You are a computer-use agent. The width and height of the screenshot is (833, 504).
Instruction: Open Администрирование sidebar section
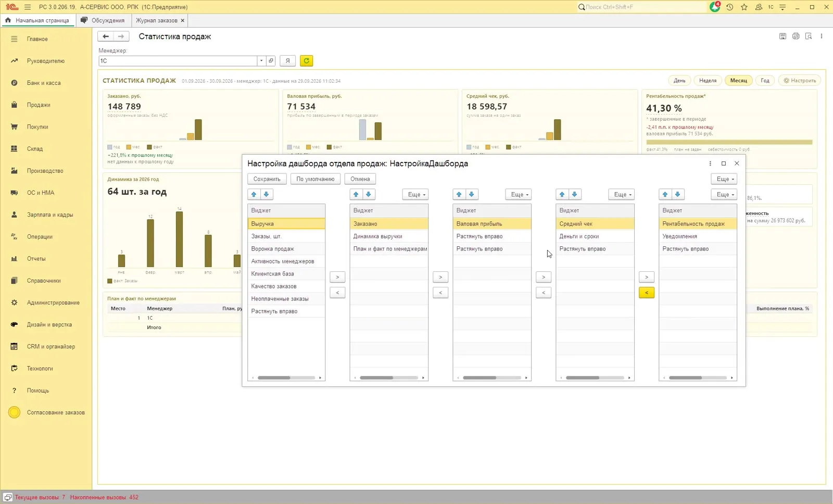53,303
